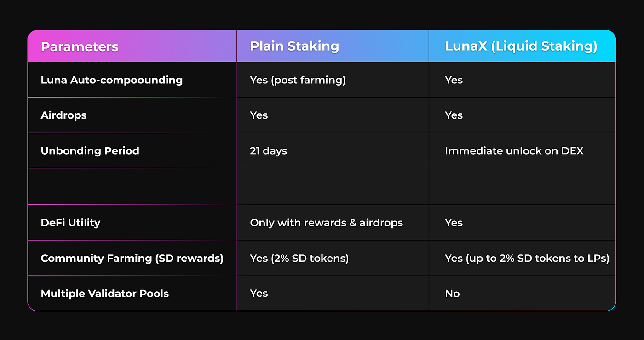Viewport: 644px width, 340px height.
Task: Click the LunaX (Liquid Staking) header
Action: [521, 46]
